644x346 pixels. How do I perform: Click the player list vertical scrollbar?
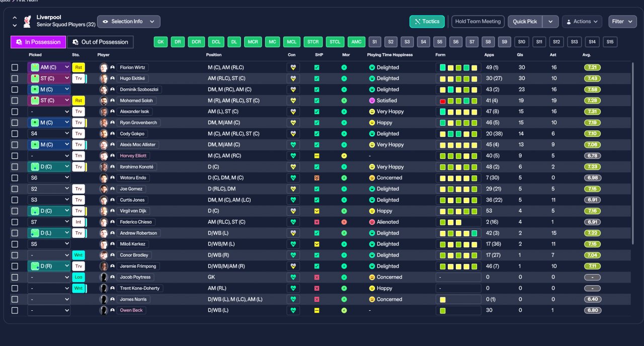[632, 153]
